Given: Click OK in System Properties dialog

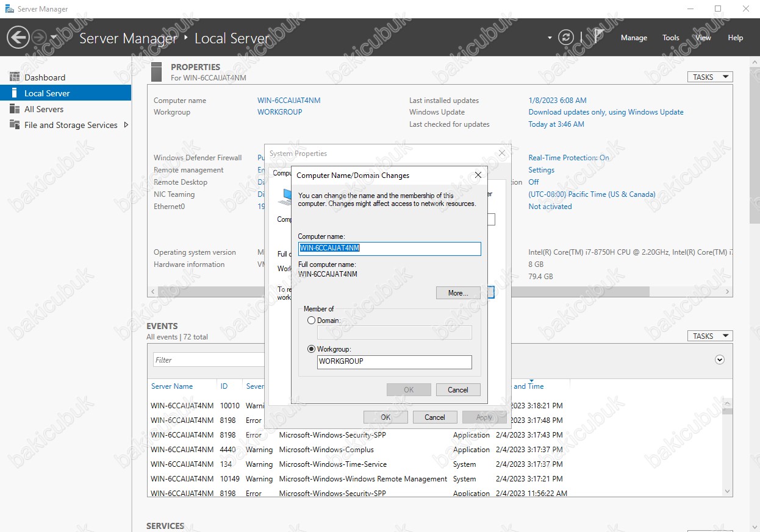Looking at the screenshot, I should (x=385, y=417).
